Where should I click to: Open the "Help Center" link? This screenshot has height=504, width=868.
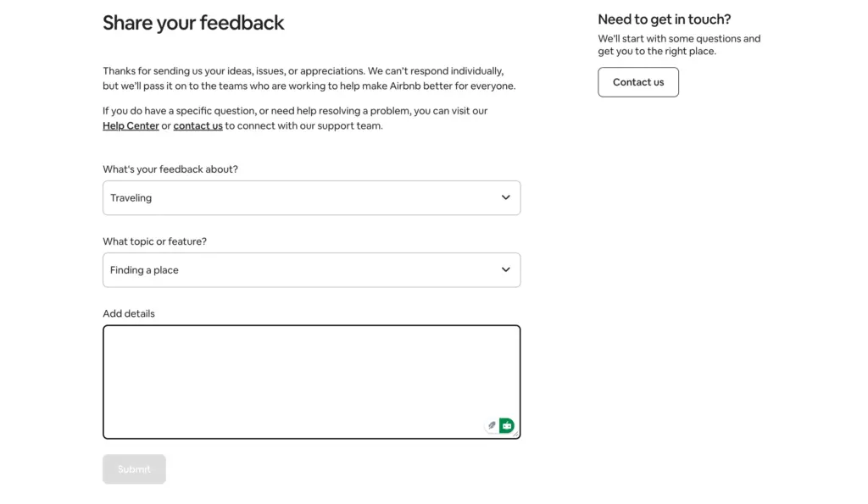[130, 125]
